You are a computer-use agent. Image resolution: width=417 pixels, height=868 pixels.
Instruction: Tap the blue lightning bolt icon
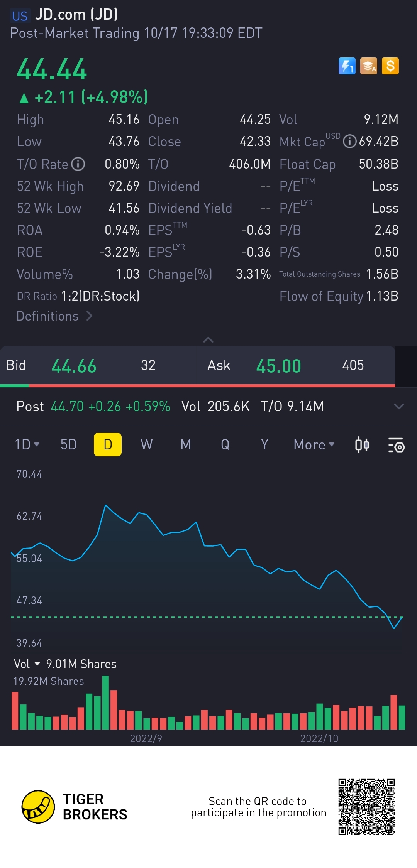(x=347, y=66)
